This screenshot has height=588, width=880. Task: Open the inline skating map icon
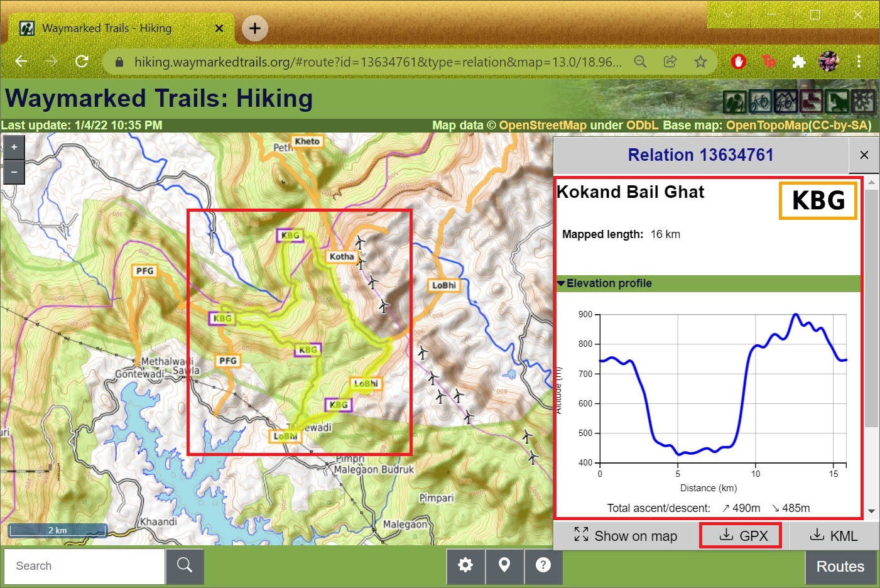812,102
